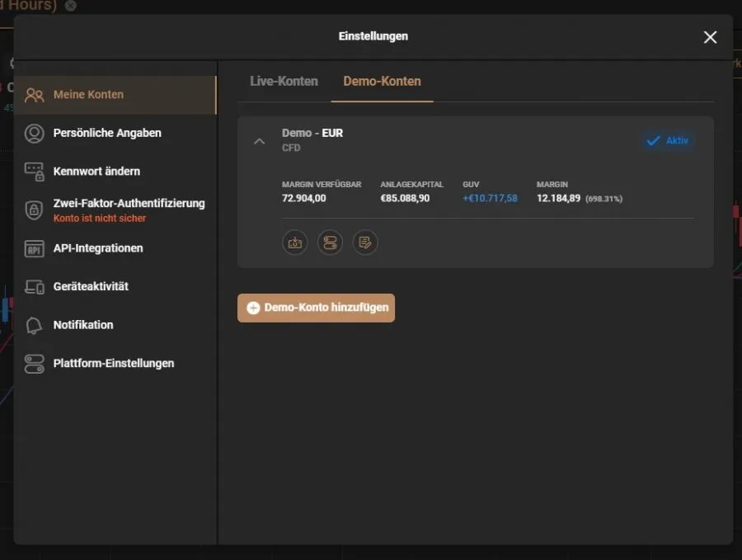
Task: Open the Persönliche Angaben section
Action: 107,133
